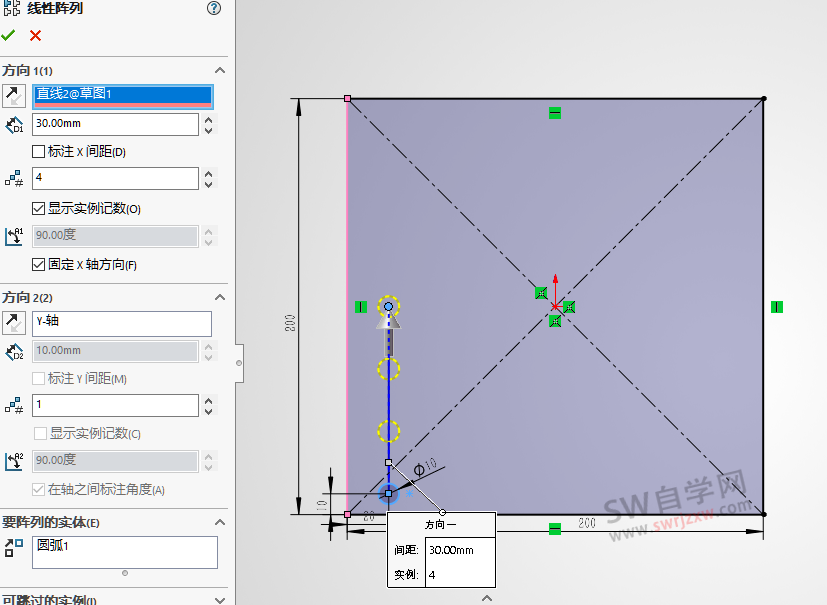This screenshot has height=605, width=827.
Task: Click the angle icon in the 方向 2 section
Action: pyautogui.click(x=14, y=460)
